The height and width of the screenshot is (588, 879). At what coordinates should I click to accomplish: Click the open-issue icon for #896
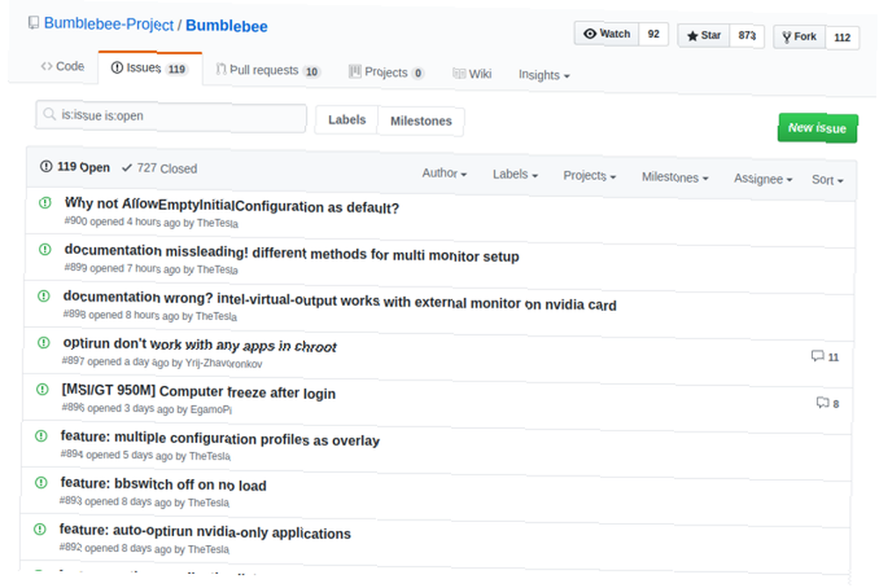tap(42, 389)
